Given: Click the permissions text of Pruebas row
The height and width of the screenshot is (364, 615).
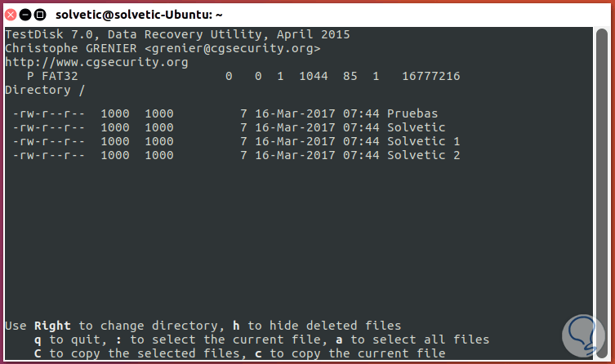Looking at the screenshot, I should (x=48, y=114).
